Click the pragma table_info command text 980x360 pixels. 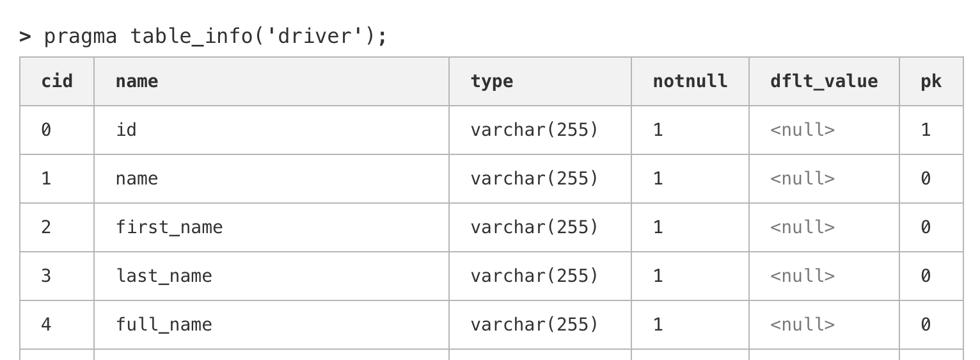click(215, 36)
